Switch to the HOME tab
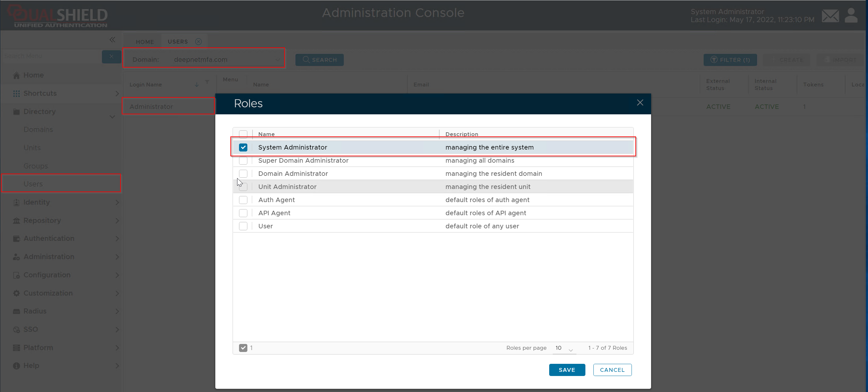Viewport: 868px width, 392px height. 145,42
